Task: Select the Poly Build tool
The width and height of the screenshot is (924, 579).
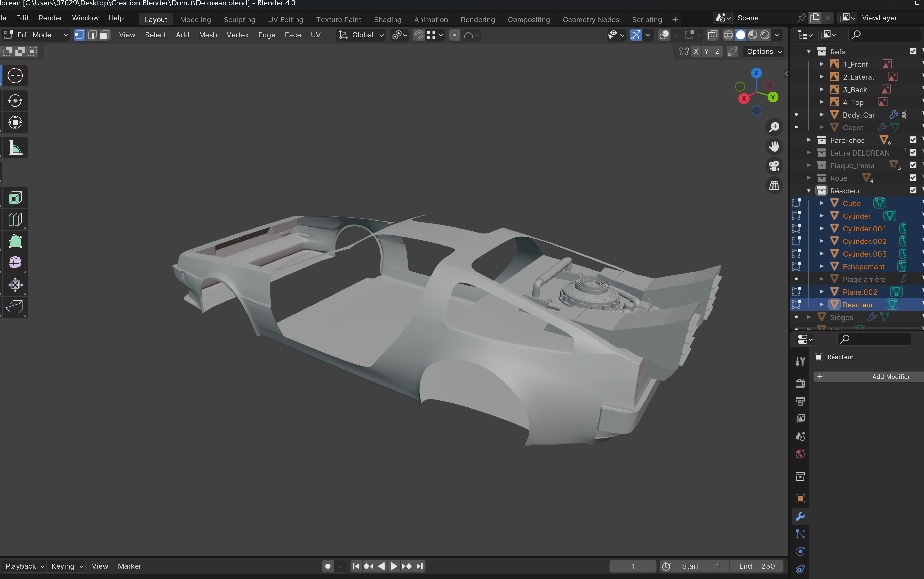Action: coord(15,241)
